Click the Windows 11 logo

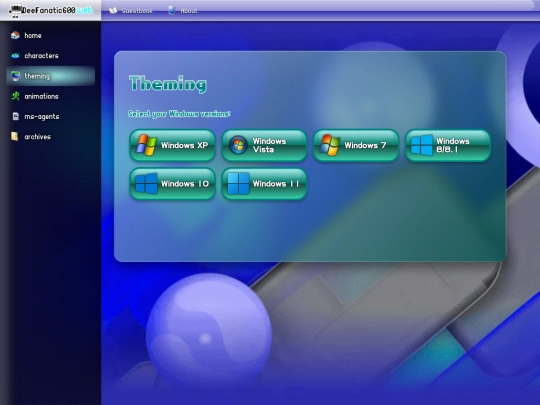point(238,184)
